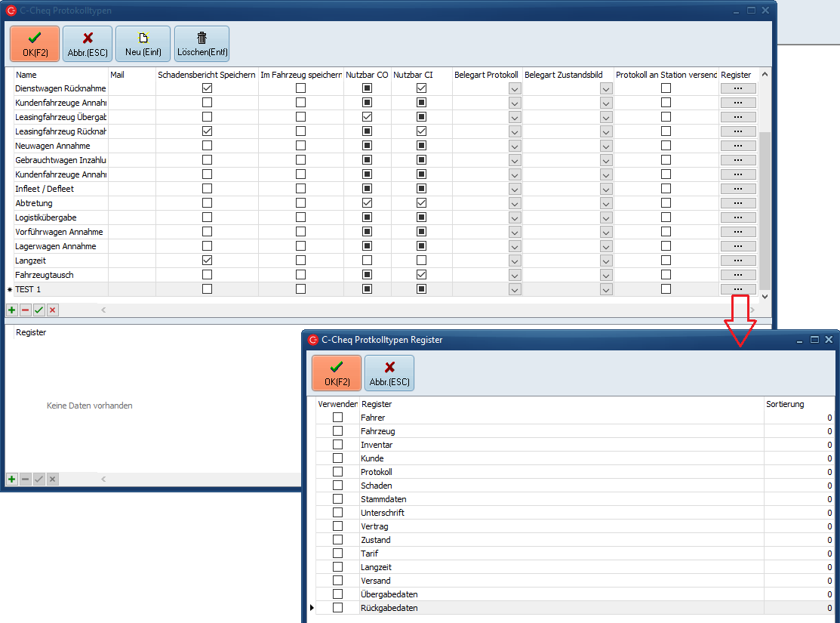Viewport: 840px width, 623px height.
Task: Click the Nutzbar CO column header
Action: pos(368,75)
